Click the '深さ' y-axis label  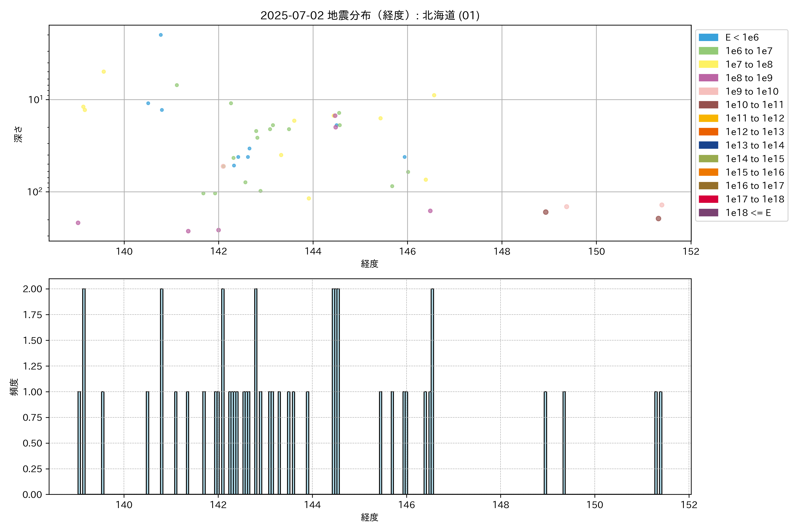(18, 134)
